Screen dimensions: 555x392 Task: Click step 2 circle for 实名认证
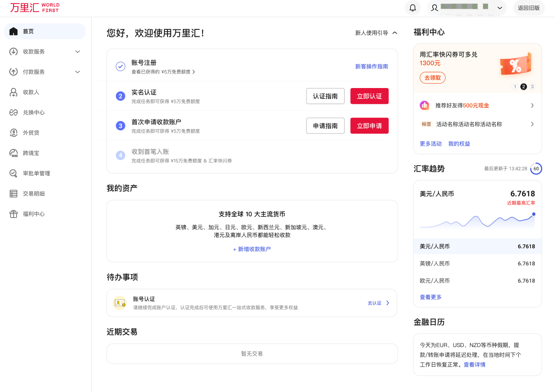(121, 96)
